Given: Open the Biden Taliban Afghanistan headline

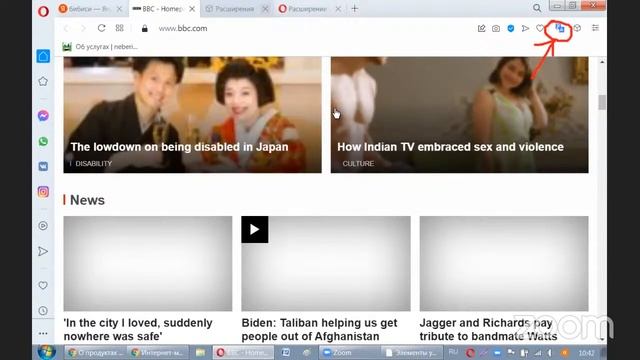Looking at the screenshot, I should 319,329.
